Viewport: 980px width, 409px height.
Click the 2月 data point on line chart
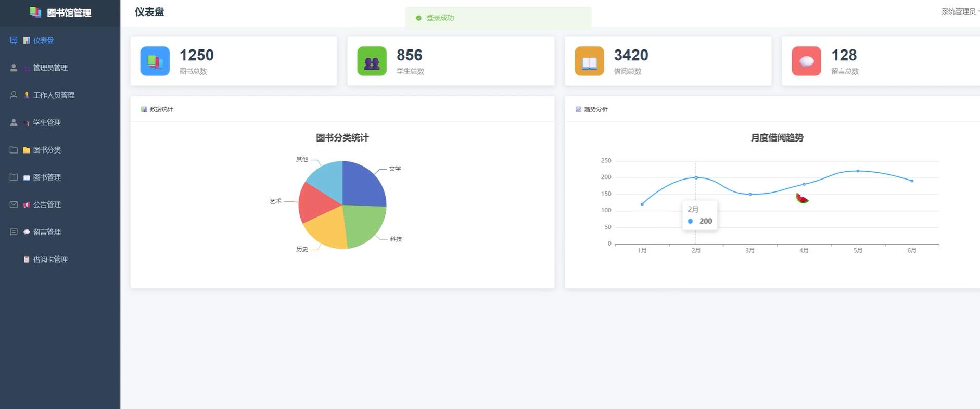pyautogui.click(x=696, y=177)
